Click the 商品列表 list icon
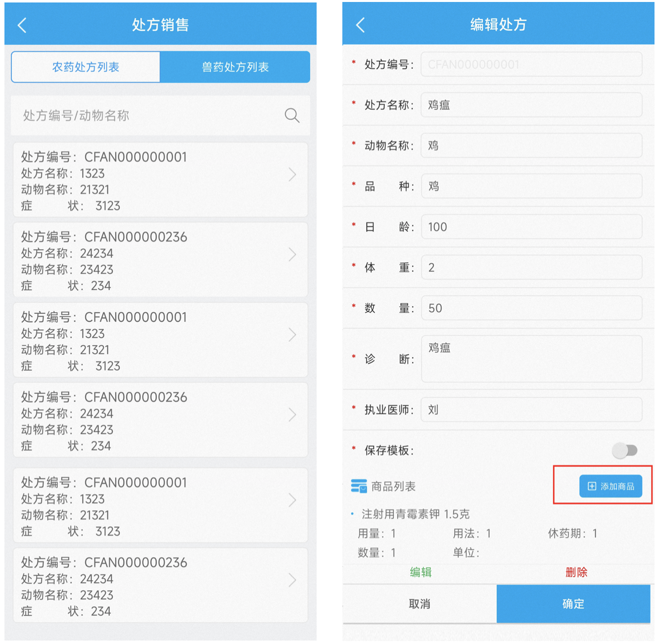This screenshot has width=656, height=644. [x=359, y=486]
